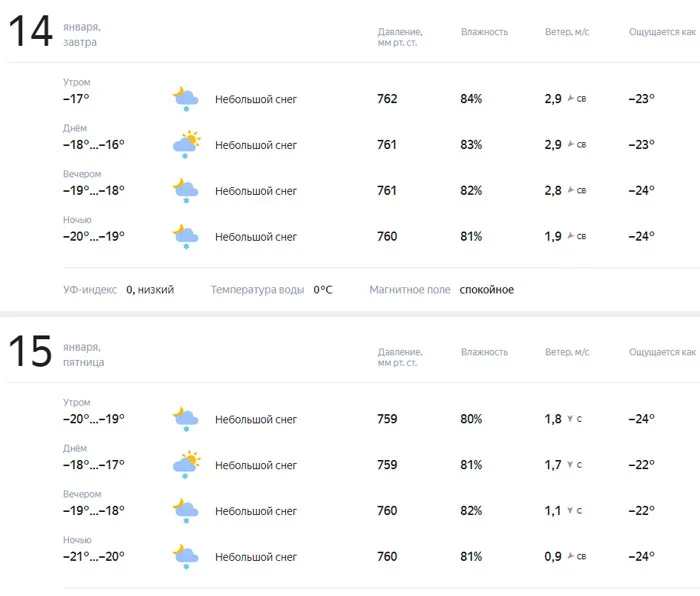Click the sun-cloud snow icon for January 14 Днём
The height and width of the screenshot is (596, 700).
[185, 145]
